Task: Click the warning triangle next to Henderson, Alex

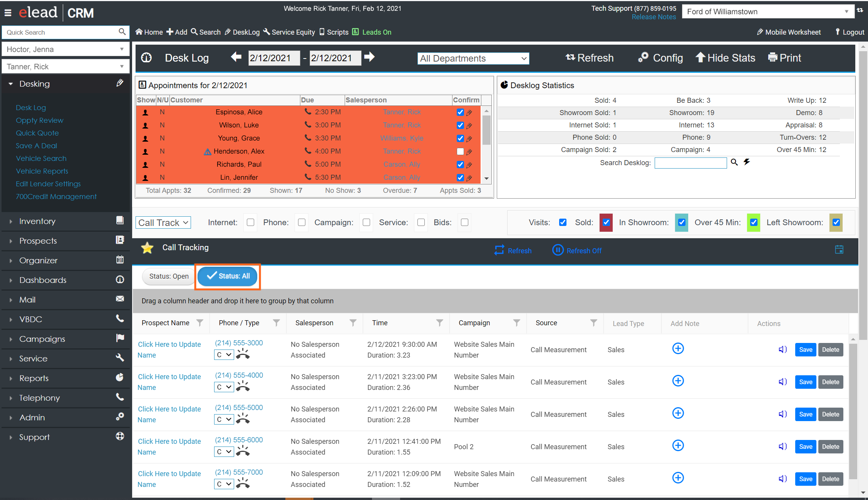Action: [208, 152]
